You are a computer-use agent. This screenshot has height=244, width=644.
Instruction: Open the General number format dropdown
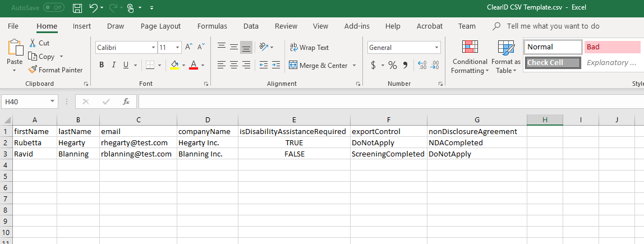click(436, 48)
